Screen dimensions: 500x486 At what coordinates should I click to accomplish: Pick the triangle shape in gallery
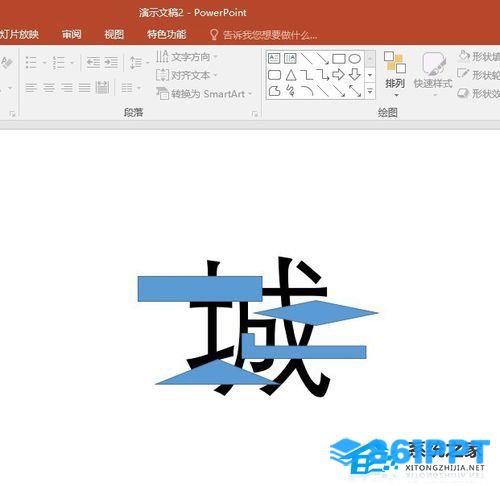[x=291, y=75]
